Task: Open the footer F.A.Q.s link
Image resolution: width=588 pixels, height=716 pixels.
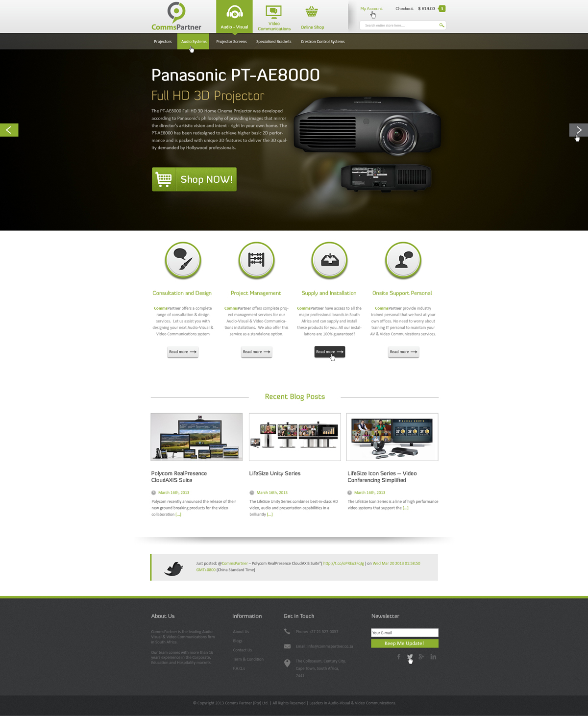Action: click(239, 668)
